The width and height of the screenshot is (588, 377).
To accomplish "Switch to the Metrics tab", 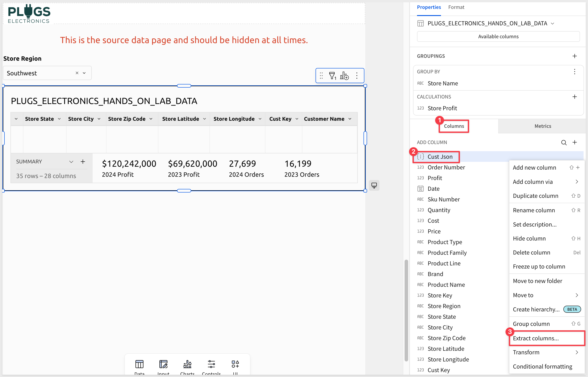I will (x=542, y=126).
